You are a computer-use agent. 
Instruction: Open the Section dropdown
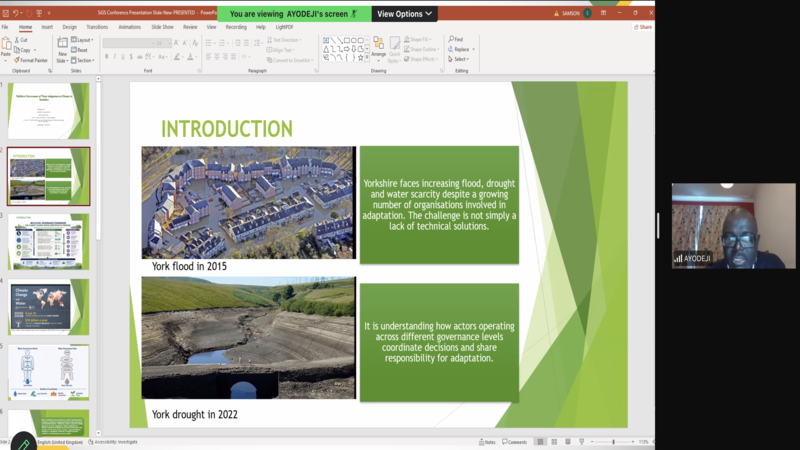[83, 60]
